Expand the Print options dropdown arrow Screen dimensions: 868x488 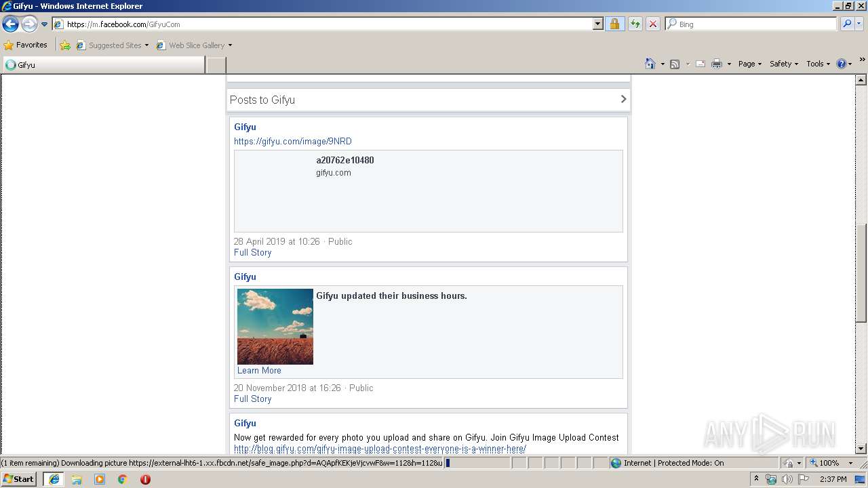(729, 64)
